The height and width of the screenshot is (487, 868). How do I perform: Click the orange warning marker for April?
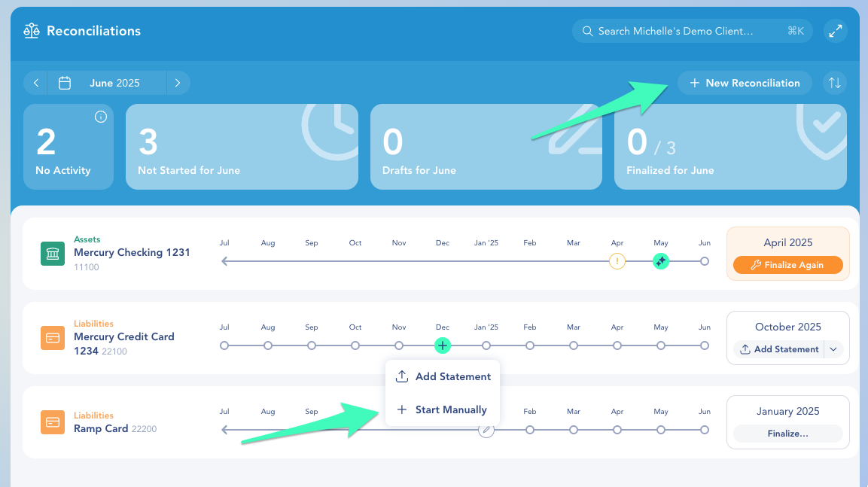click(617, 261)
